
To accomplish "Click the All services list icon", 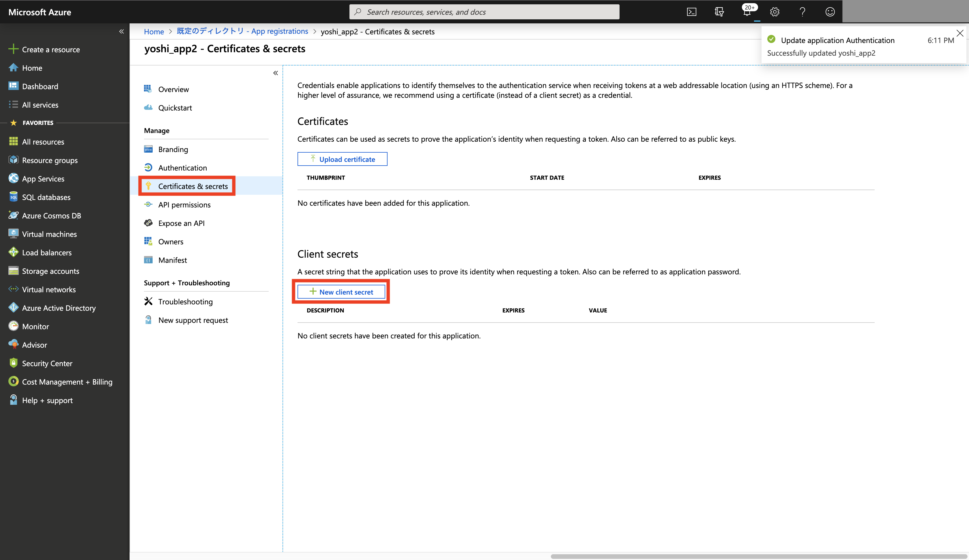I will (14, 104).
